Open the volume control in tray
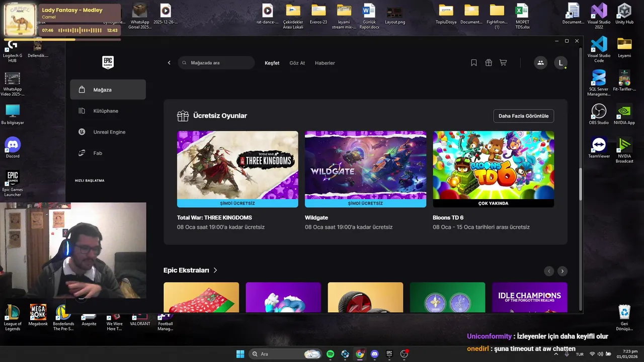Viewport: 644px width, 362px height. pyautogui.click(x=600, y=354)
